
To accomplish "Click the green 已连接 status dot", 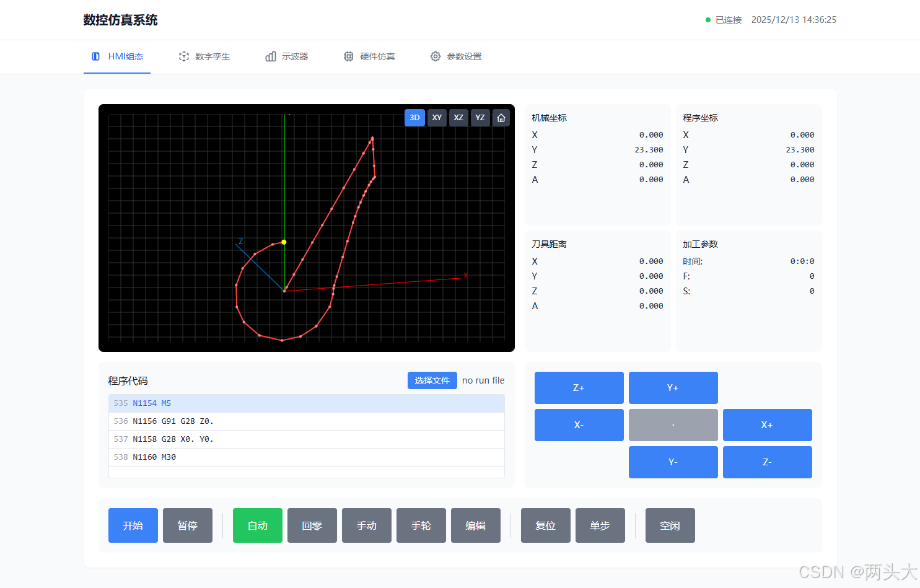I will tap(708, 20).
